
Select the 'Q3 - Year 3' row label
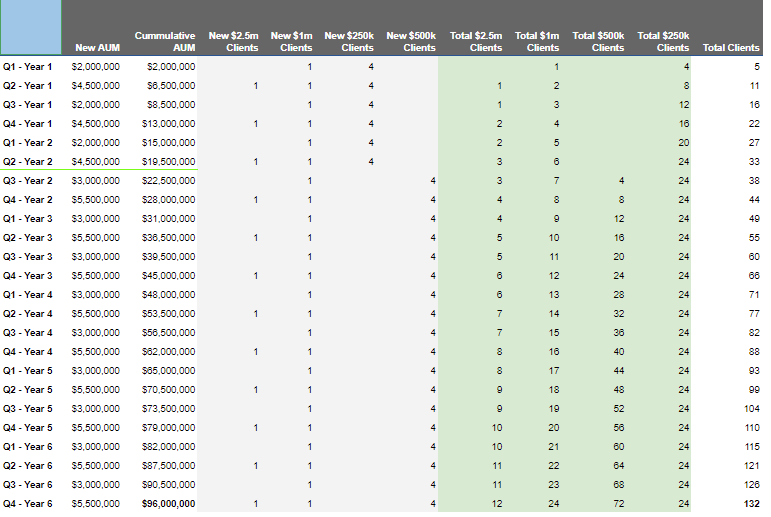pyautogui.click(x=28, y=257)
